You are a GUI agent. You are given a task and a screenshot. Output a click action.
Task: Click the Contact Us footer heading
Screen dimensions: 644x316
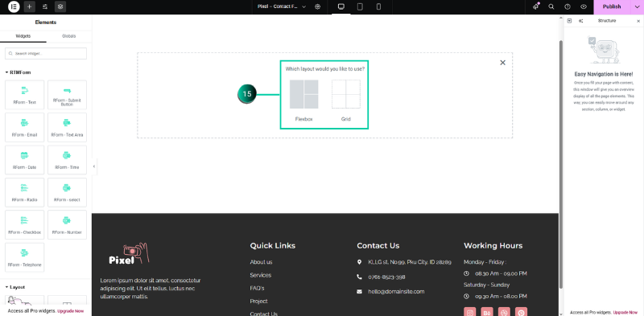(x=378, y=245)
